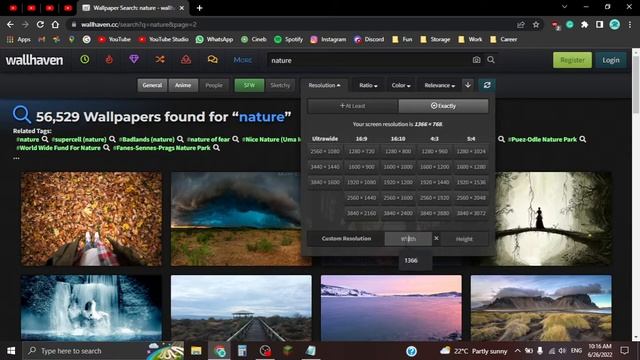
Task: Open the system tray hidden icons chevron
Action: click(517, 351)
